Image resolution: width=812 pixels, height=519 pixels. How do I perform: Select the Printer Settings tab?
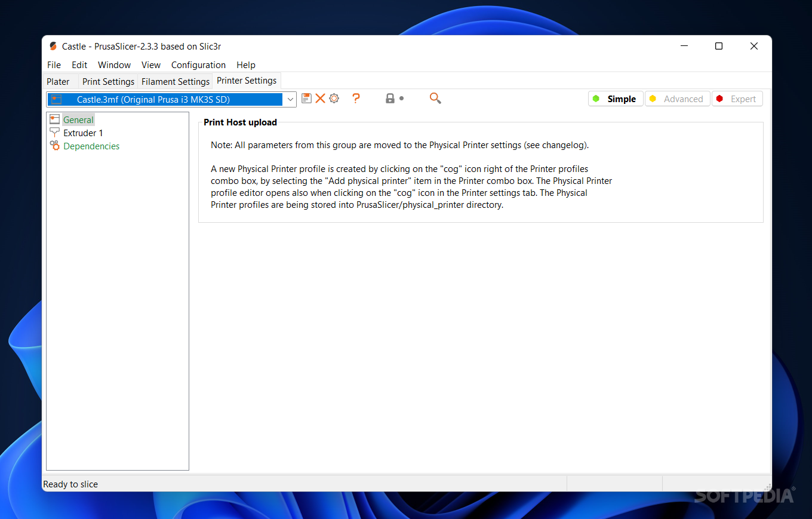(247, 81)
